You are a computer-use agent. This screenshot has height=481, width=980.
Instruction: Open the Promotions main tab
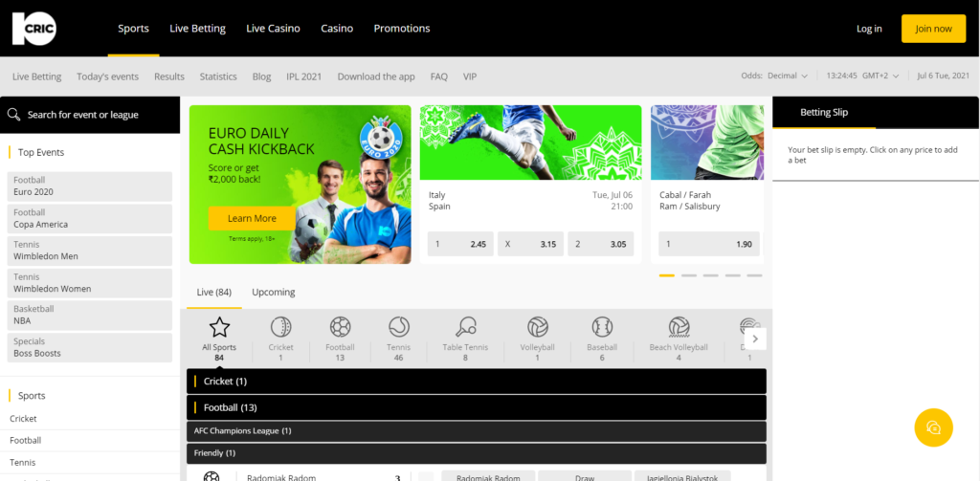point(402,28)
